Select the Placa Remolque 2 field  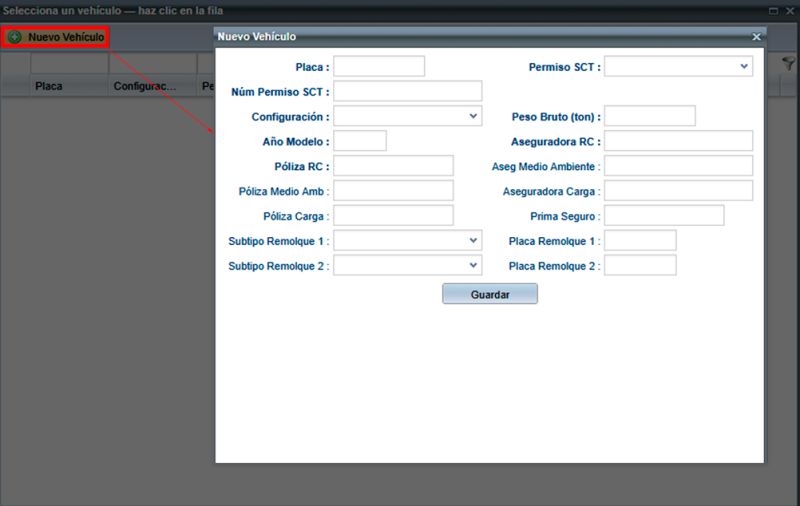(x=640, y=265)
